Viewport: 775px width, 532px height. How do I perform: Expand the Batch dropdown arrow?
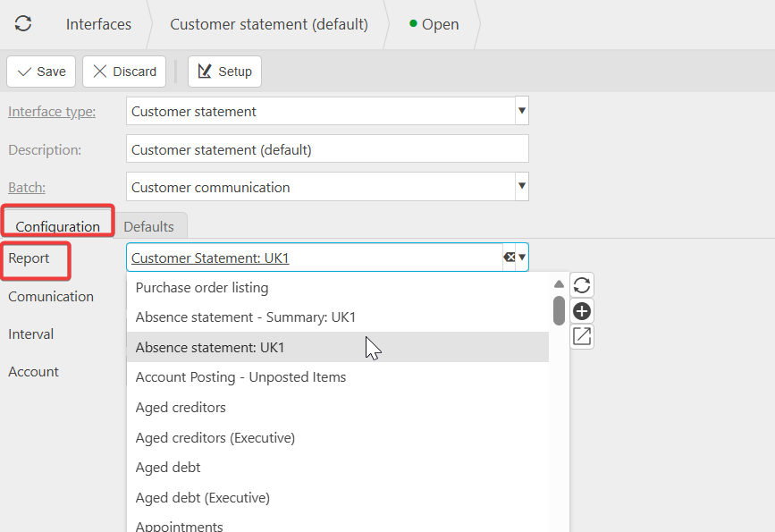(x=522, y=187)
